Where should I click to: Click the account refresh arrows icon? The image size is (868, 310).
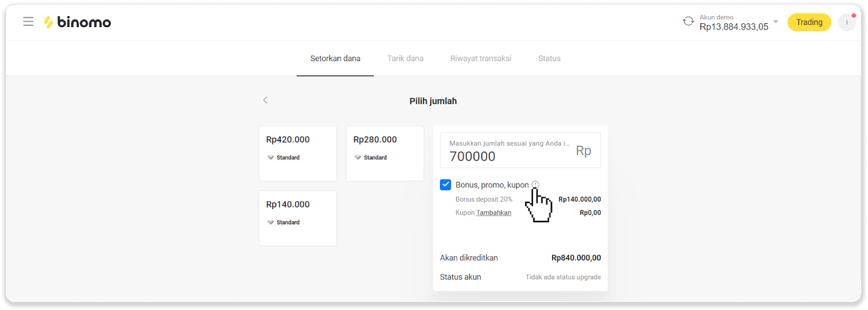pos(688,22)
